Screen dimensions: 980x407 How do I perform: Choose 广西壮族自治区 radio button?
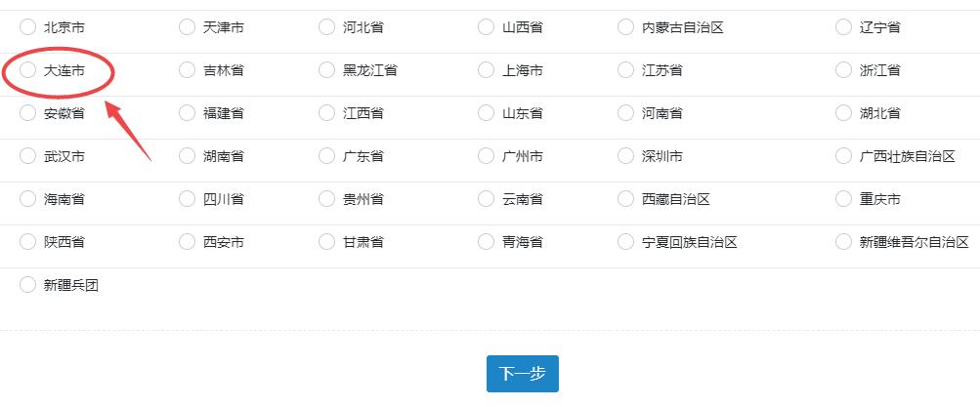(843, 156)
